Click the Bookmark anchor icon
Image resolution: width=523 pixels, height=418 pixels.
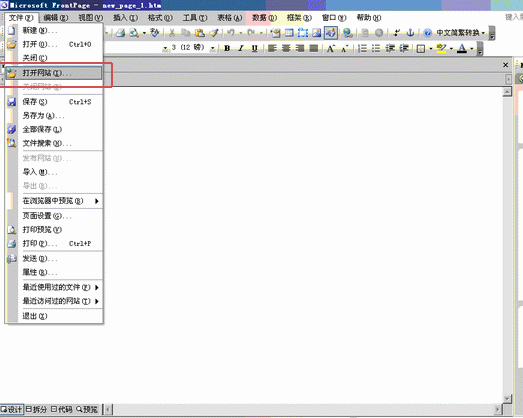click(410, 33)
